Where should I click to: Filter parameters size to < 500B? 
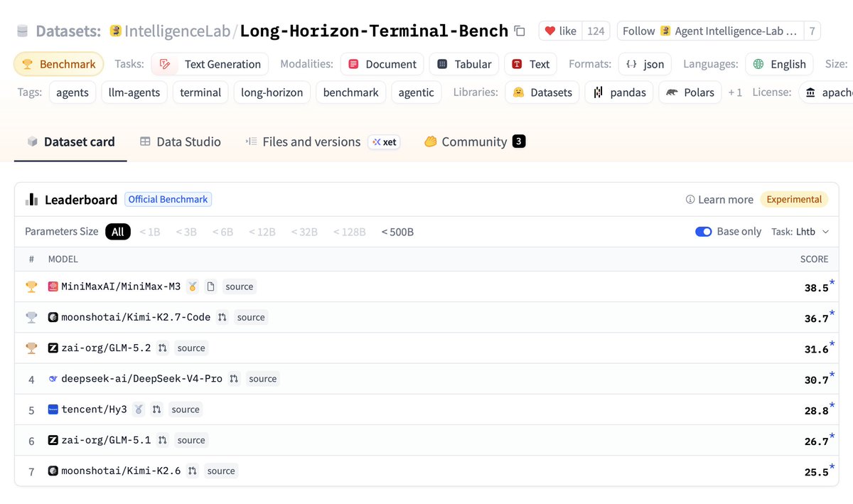point(397,232)
